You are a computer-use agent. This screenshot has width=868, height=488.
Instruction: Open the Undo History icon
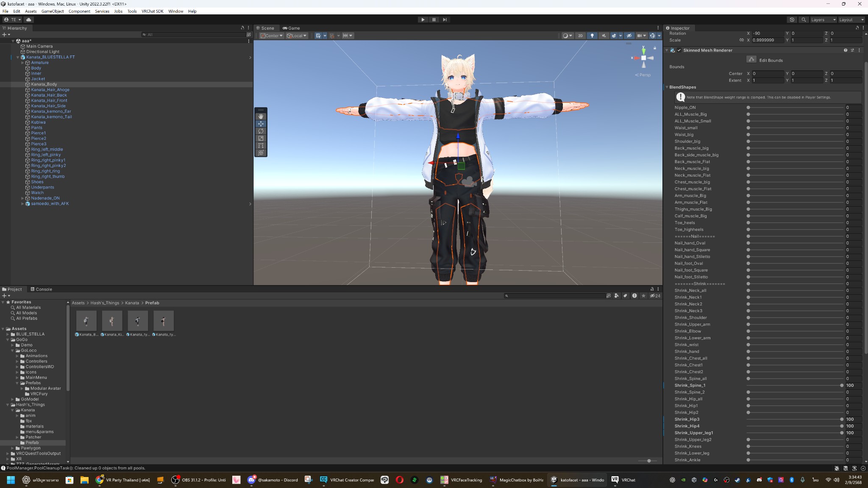(792, 19)
